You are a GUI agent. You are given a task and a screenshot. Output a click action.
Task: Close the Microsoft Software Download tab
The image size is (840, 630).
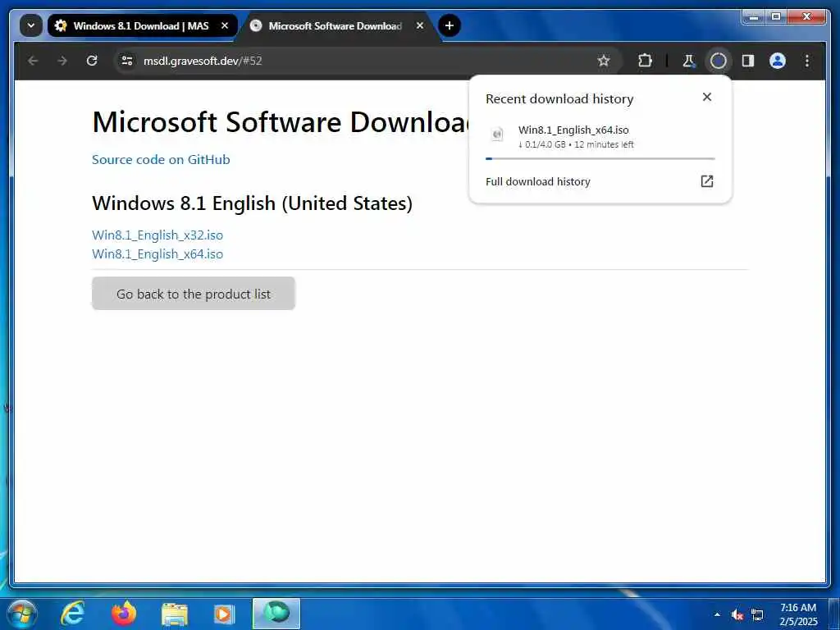pos(420,25)
